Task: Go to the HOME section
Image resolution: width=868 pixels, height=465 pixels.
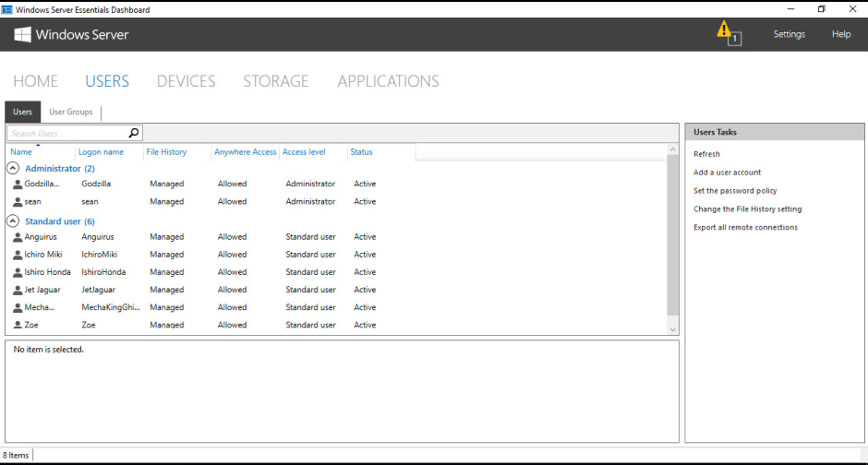Action: point(35,81)
